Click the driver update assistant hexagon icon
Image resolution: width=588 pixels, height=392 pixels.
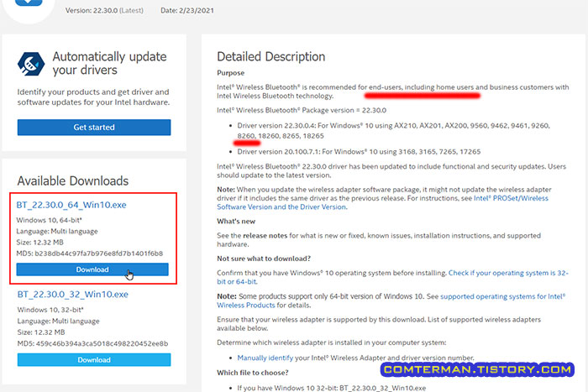click(x=31, y=64)
